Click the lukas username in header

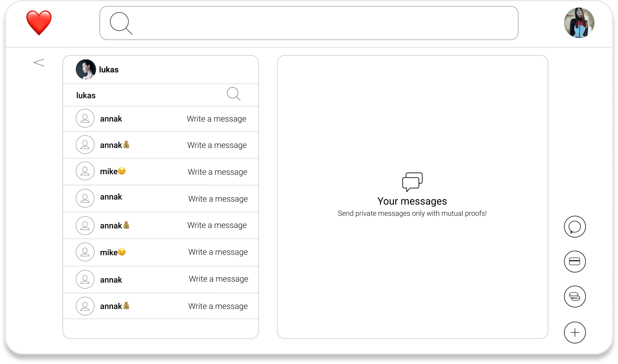point(109,70)
